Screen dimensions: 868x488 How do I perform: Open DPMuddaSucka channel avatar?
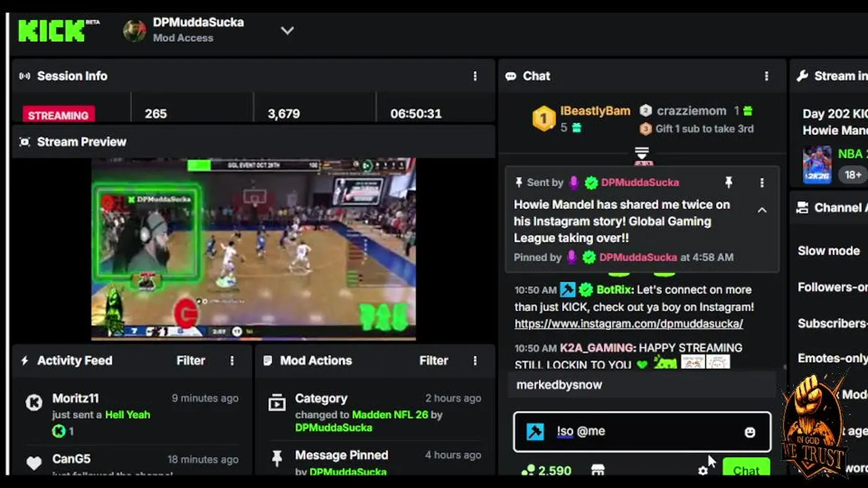click(134, 30)
